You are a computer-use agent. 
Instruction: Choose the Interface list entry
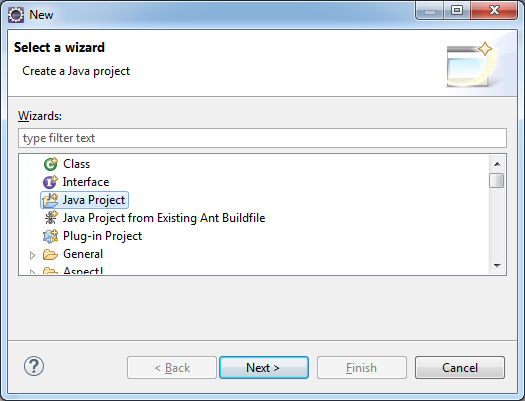(x=86, y=182)
